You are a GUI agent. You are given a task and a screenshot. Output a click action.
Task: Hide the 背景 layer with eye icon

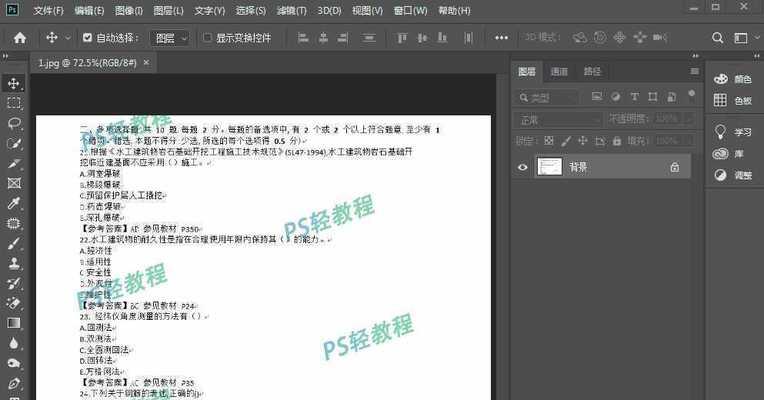tap(522, 167)
